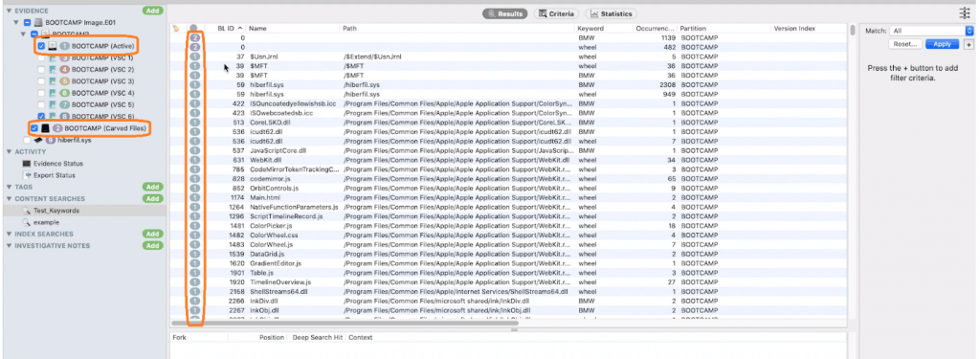Apply the filter with the Apply button
The image size is (980, 359).
pyautogui.click(x=943, y=44)
